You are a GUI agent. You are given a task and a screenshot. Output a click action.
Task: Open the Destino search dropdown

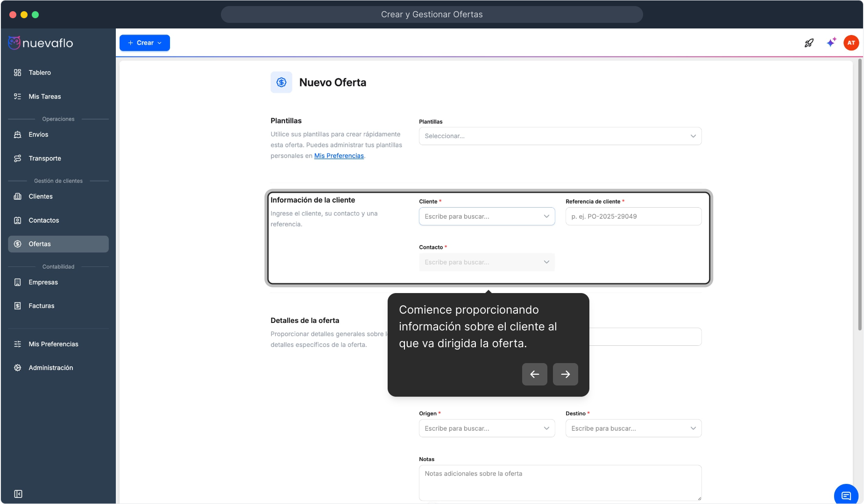633,428
